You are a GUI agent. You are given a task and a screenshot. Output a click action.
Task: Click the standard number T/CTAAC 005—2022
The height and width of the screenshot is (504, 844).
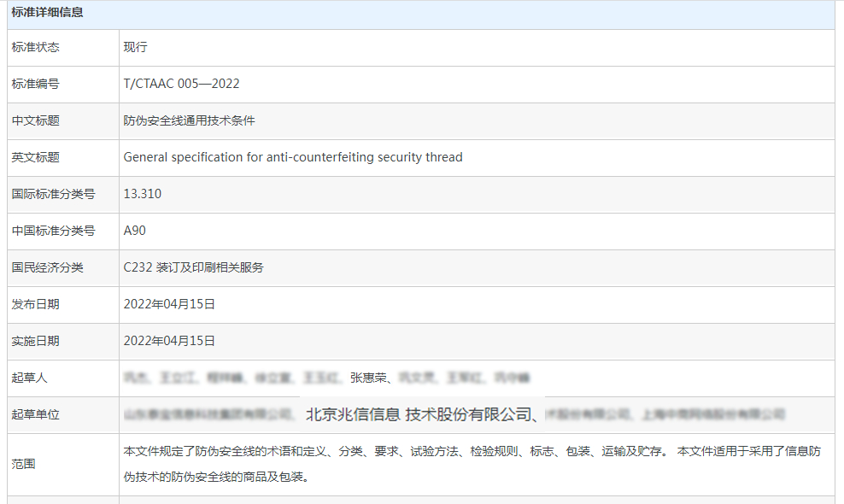click(181, 84)
